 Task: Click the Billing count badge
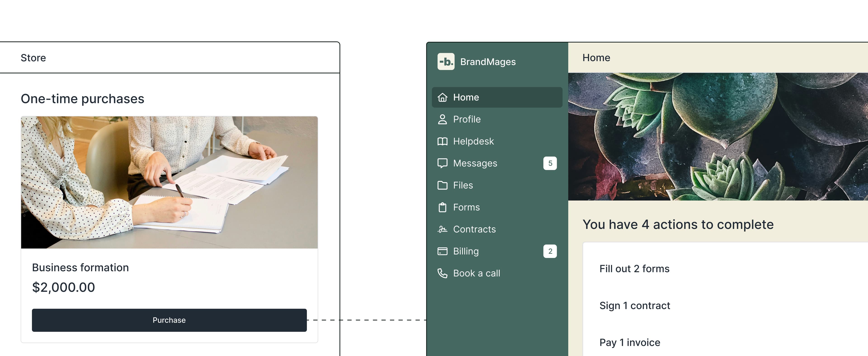point(550,251)
